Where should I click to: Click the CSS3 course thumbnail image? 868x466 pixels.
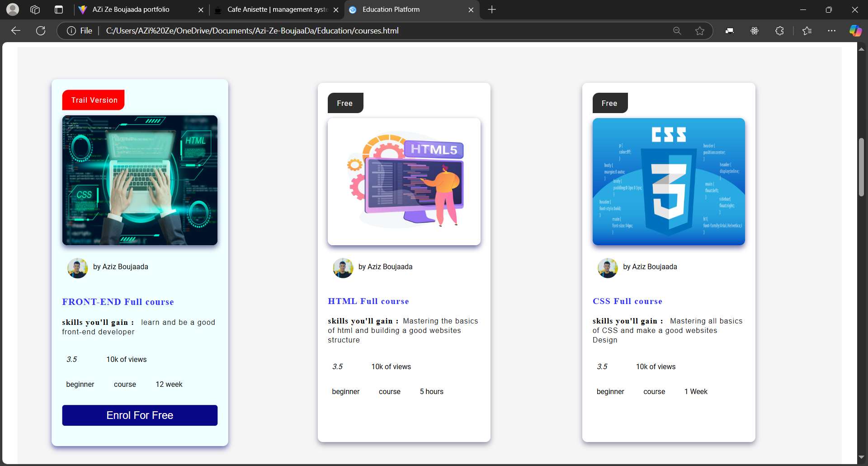(x=669, y=181)
